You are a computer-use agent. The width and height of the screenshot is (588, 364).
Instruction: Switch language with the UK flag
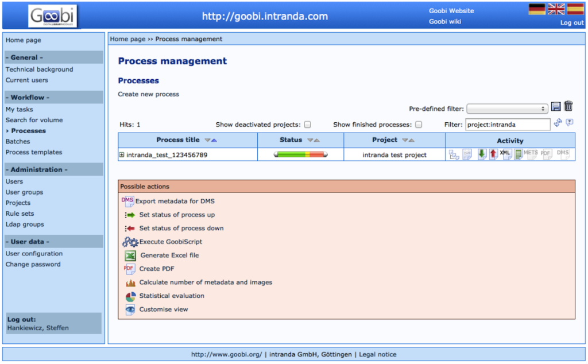coord(556,9)
